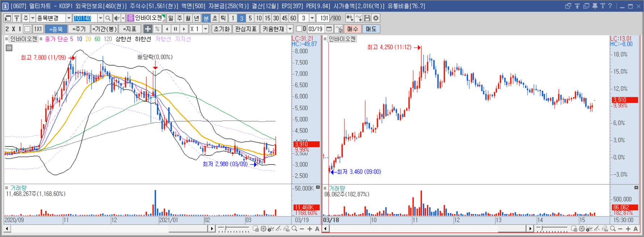Switch to percent scale icon
644x237 pixels.
click(157, 29)
